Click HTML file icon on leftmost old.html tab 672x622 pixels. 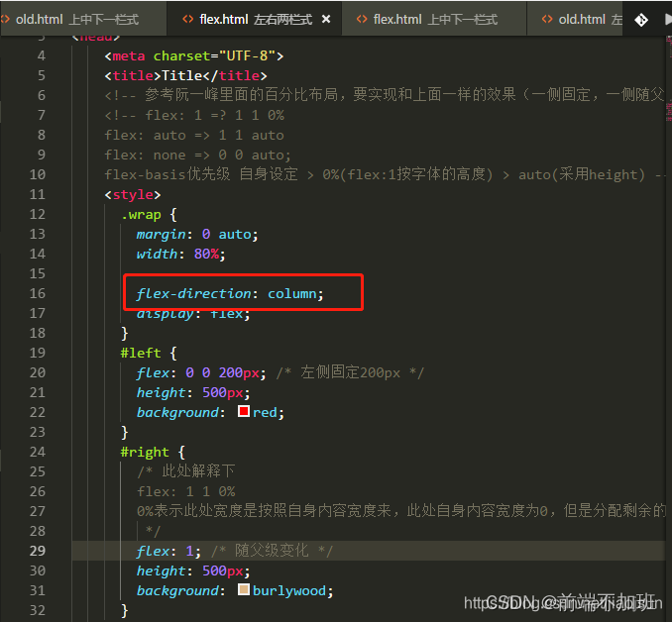[6, 20]
